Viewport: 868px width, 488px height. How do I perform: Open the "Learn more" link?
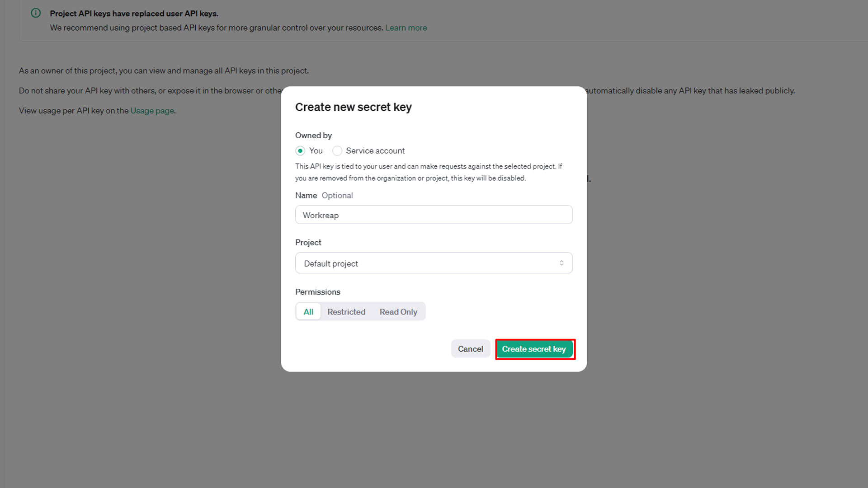coord(406,28)
